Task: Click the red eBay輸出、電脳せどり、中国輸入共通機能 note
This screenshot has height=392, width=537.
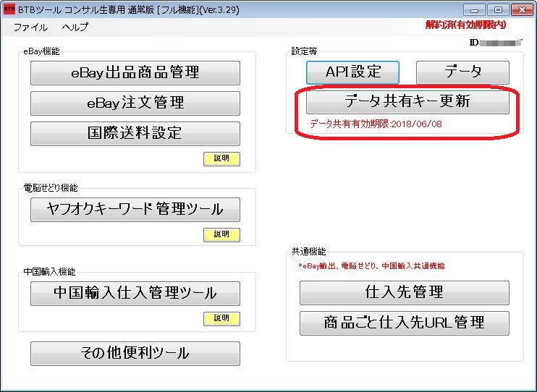Action: (x=371, y=266)
